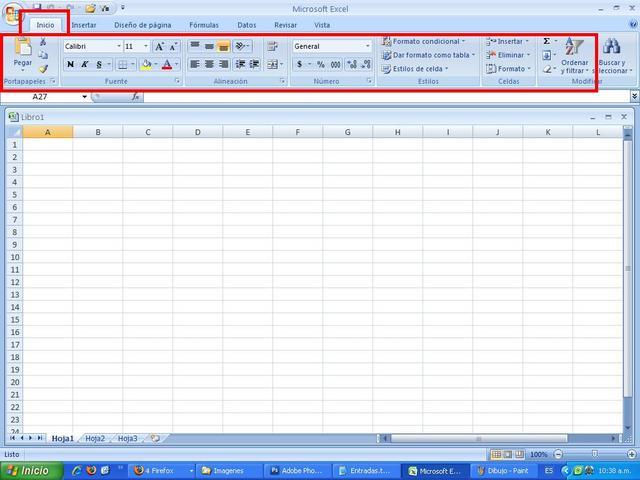Toggle bold (N) formatting

[x=70, y=64]
